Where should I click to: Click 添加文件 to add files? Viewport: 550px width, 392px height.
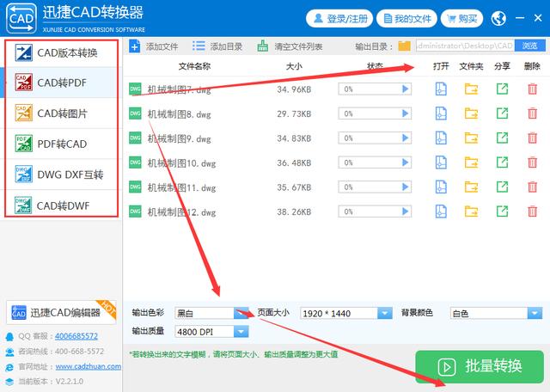(x=154, y=46)
